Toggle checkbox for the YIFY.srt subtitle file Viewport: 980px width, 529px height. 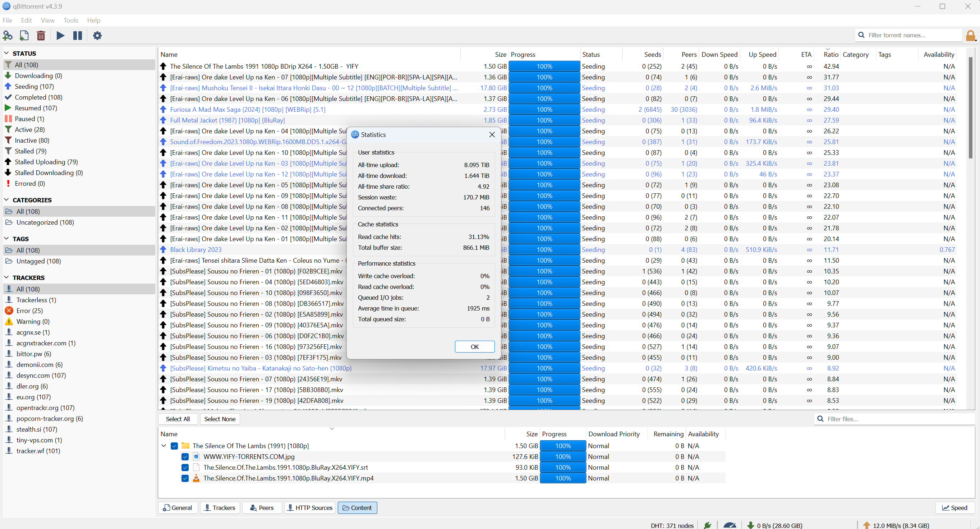point(185,467)
